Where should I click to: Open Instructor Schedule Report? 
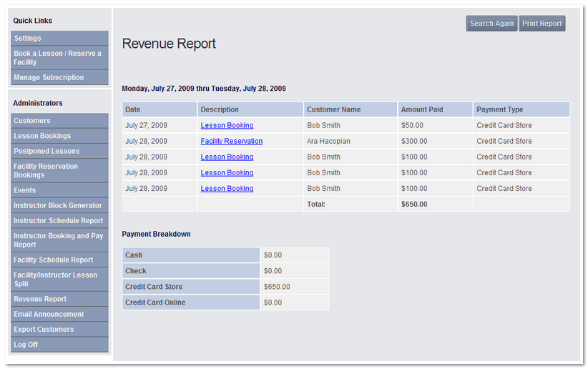pyautogui.click(x=59, y=221)
